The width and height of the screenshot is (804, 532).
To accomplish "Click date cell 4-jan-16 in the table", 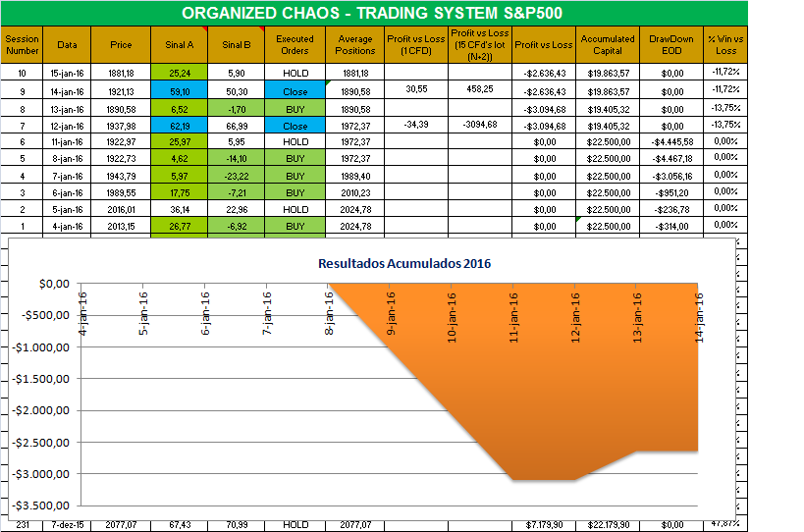I will coord(67,226).
